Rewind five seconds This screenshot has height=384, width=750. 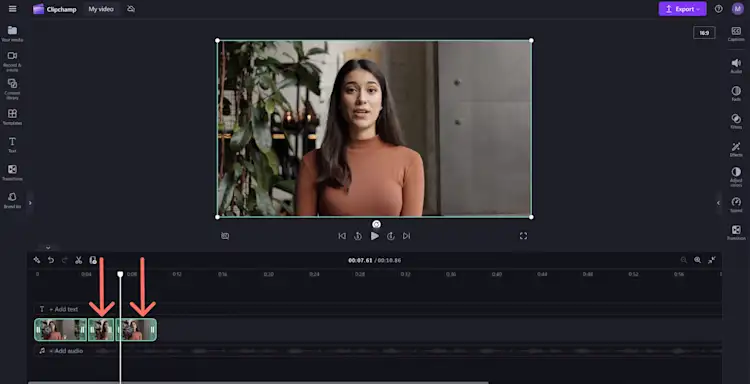point(358,236)
